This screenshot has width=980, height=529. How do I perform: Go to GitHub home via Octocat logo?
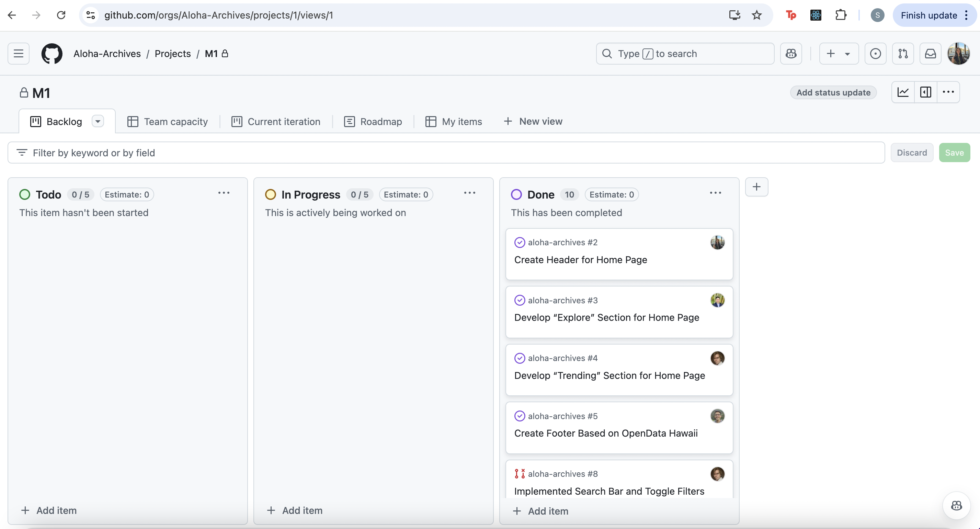pos(52,54)
